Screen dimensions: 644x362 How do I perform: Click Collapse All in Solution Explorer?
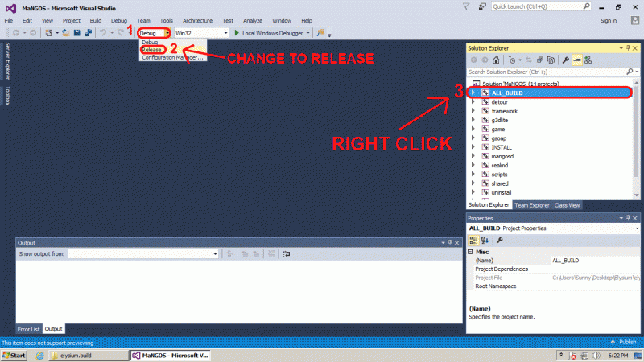(x=539, y=60)
